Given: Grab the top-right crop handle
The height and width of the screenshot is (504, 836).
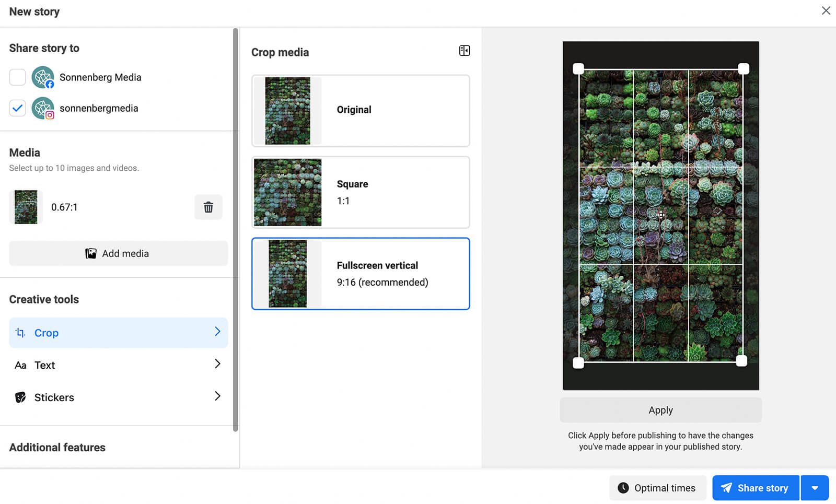Looking at the screenshot, I should (x=744, y=68).
